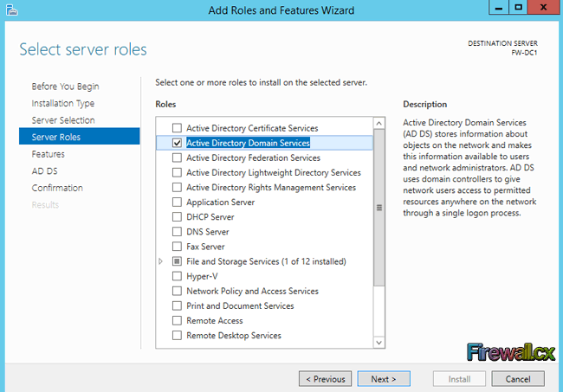Toggle File and Storage Services checkbox
The image size is (563, 392).
[x=177, y=261]
